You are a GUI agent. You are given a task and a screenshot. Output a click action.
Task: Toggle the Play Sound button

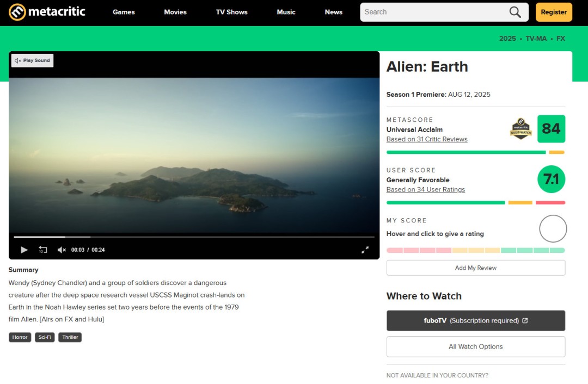point(32,60)
